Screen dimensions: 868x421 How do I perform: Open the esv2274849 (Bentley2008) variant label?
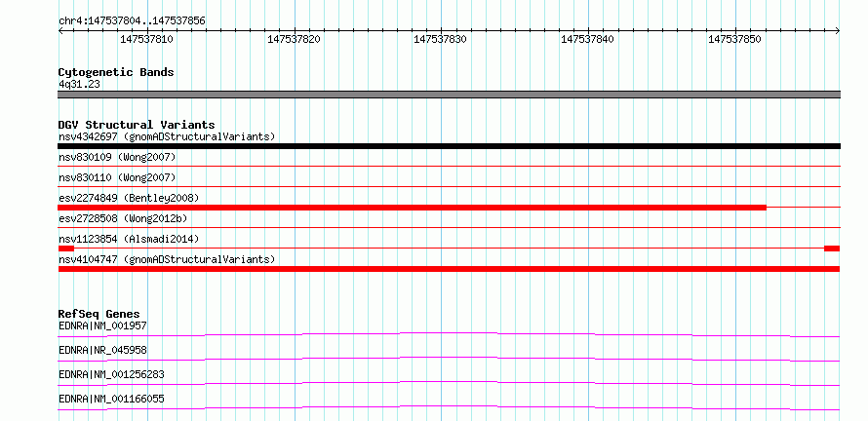129,198
